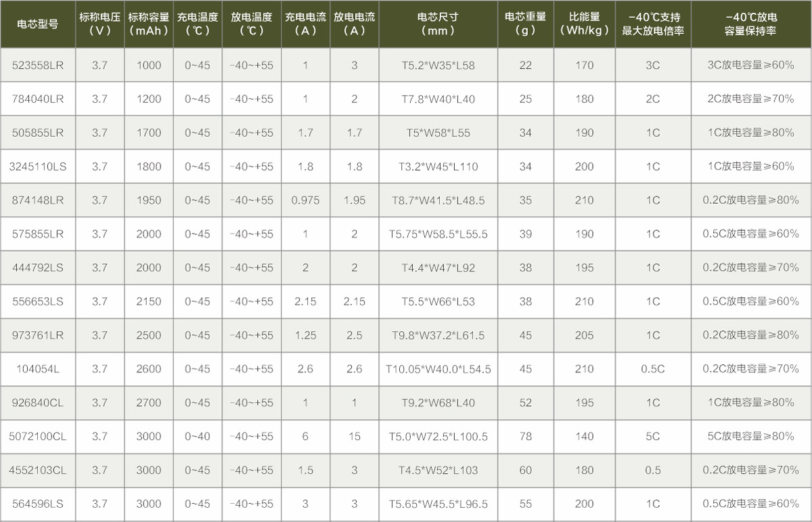Click the 5C放电容量≥80% retention cell
The height and width of the screenshot is (522, 812).
pyautogui.click(x=751, y=437)
